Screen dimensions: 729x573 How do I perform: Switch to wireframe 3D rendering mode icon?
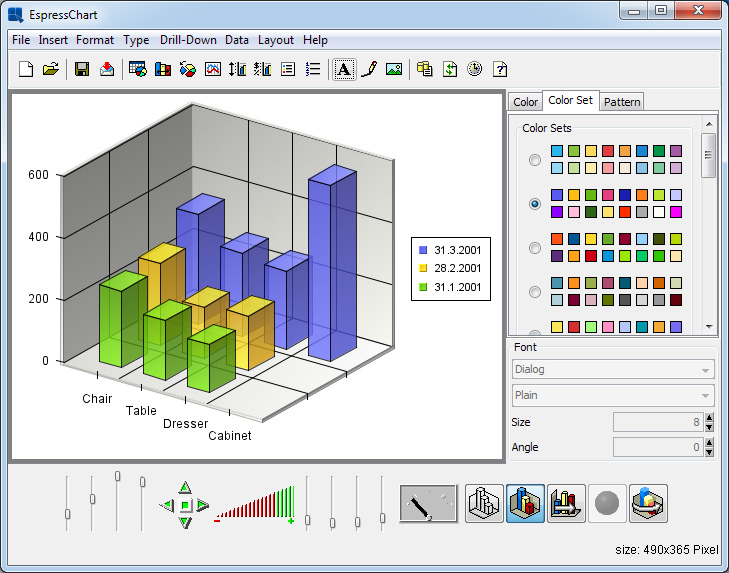[484, 504]
